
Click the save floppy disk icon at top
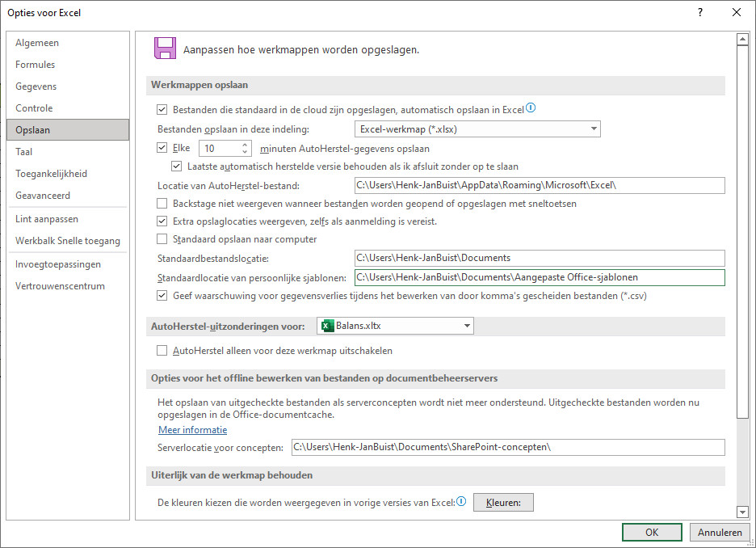[164, 48]
